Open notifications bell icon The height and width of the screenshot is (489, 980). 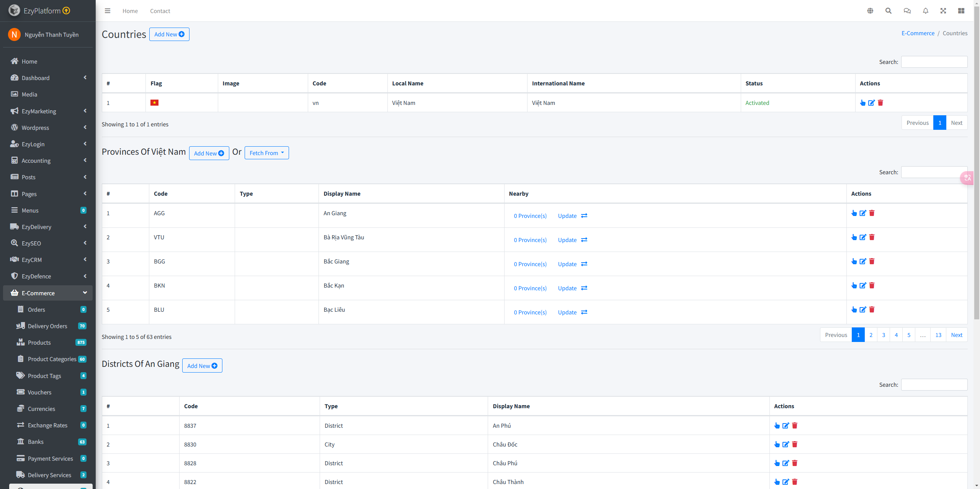coord(926,11)
